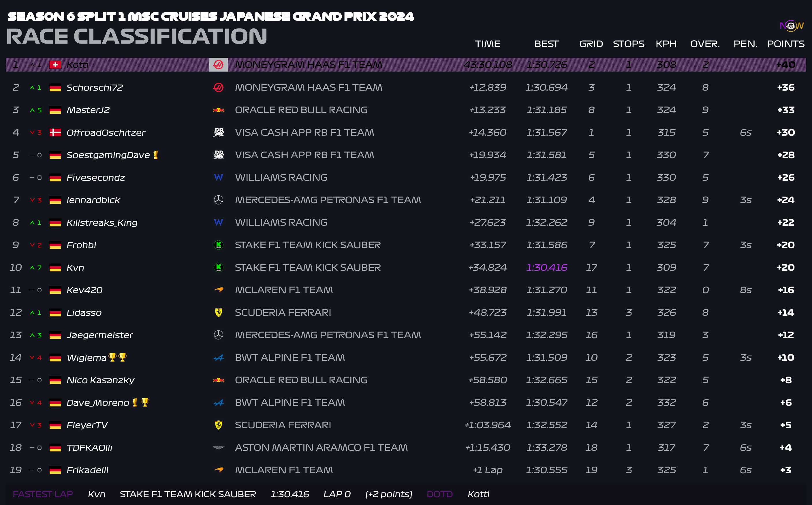Click the Red Bull logo in Nico Kasanzky's row
The image size is (812, 505).
[218, 380]
